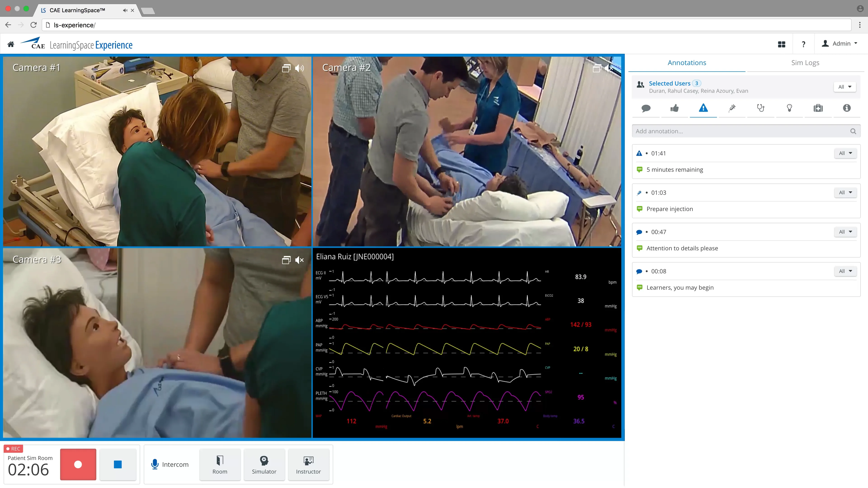Select the thumbs up annotation type
The width and height of the screenshot is (868, 488).
tap(675, 108)
